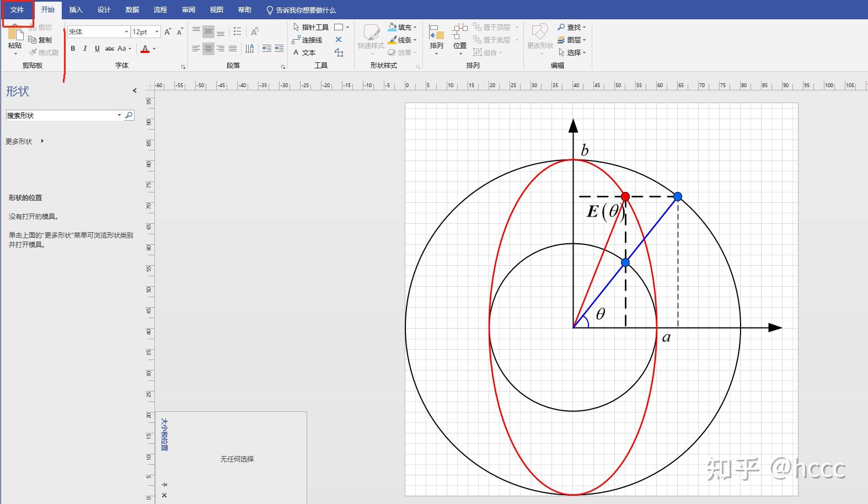Toggle Underline formatting
868x504 pixels.
pyautogui.click(x=97, y=49)
